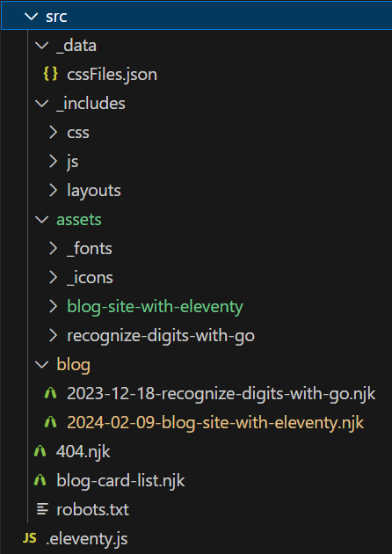Collapse the _includes folder chevron
392x554 pixels.
[x=42, y=103]
